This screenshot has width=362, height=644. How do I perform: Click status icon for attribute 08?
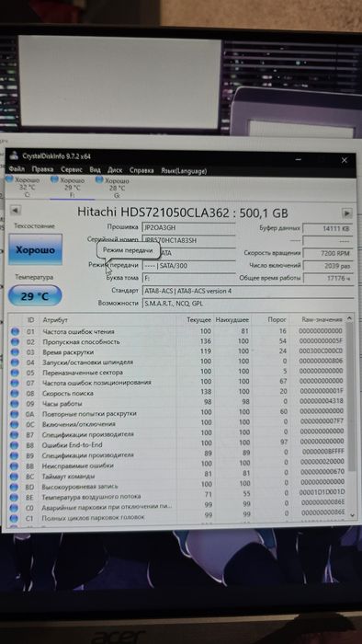pos(16,393)
